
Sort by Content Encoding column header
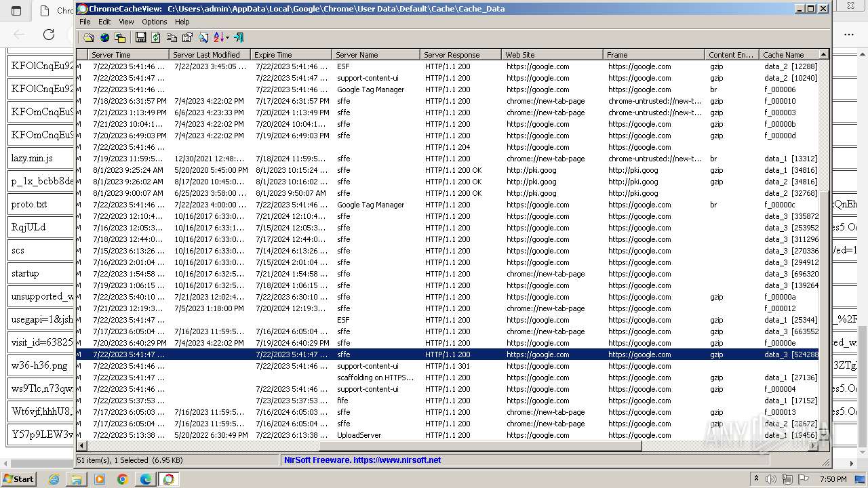point(732,54)
